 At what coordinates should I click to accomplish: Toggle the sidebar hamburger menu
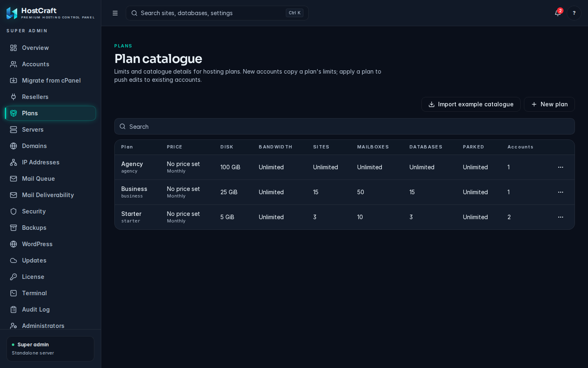[115, 13]
